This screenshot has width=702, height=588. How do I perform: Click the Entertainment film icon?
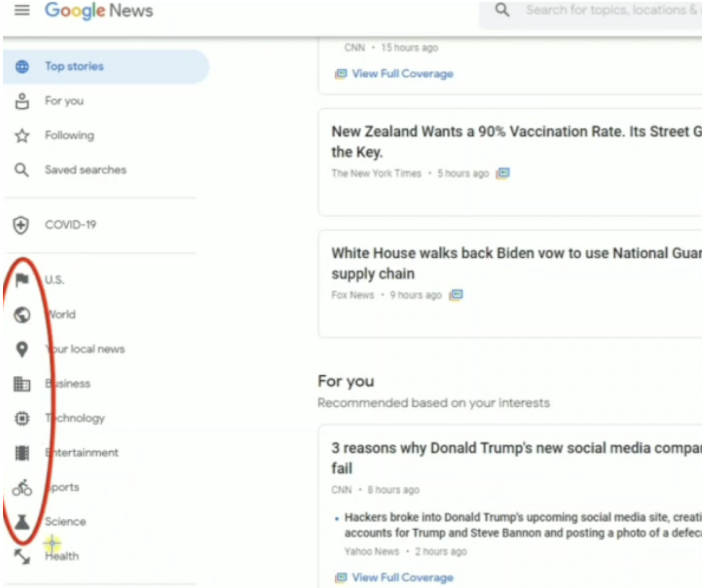22,453
